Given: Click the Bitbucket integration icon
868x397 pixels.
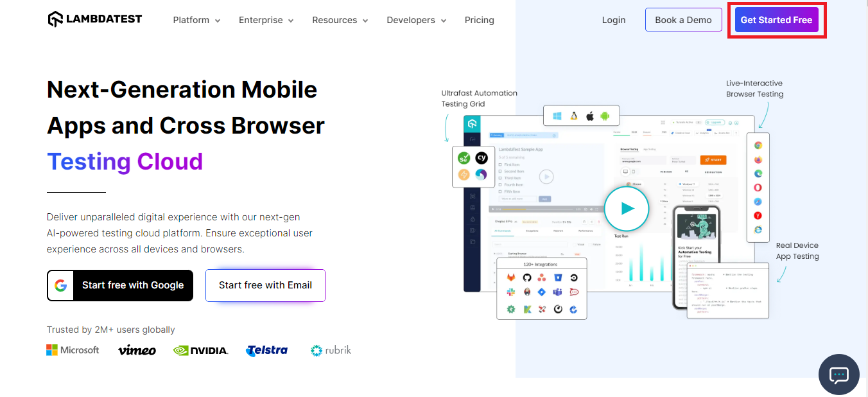Looking at the screenshot, I should [558, 278].
